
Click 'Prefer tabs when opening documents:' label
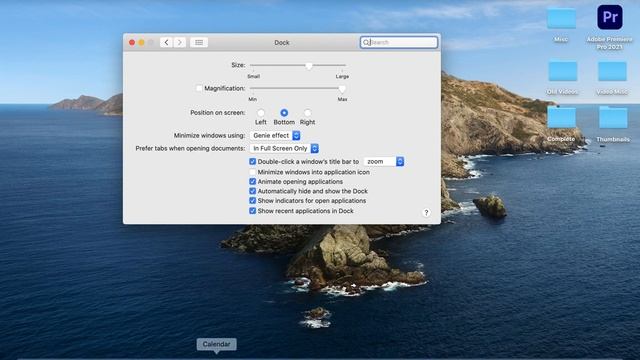tap(190, 149)
